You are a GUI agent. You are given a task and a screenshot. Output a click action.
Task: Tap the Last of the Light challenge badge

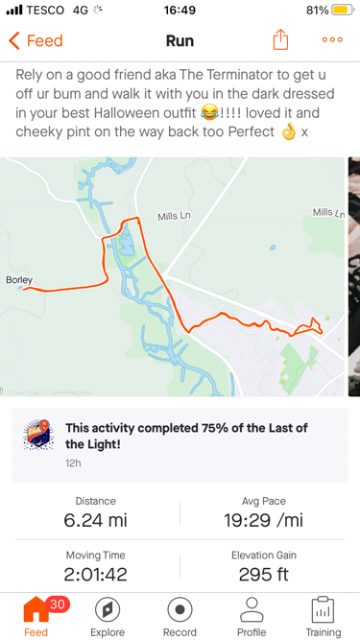pos(38,435)
